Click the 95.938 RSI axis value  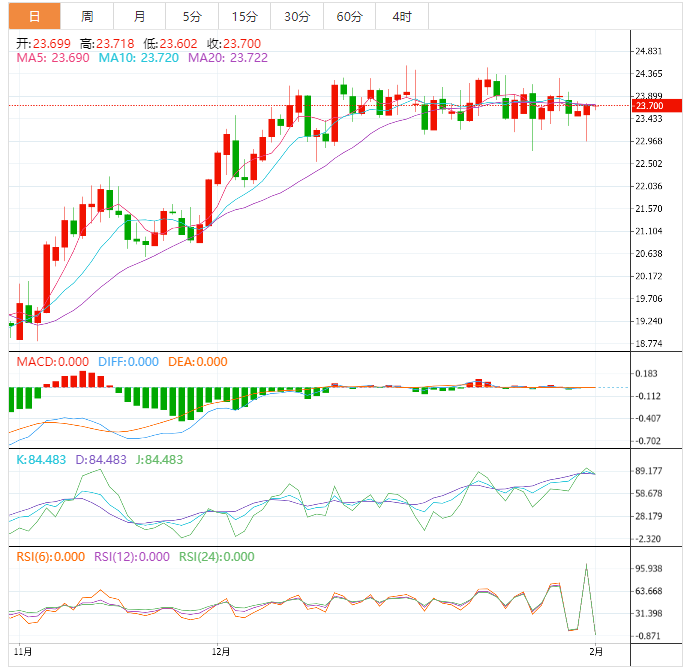649,569
